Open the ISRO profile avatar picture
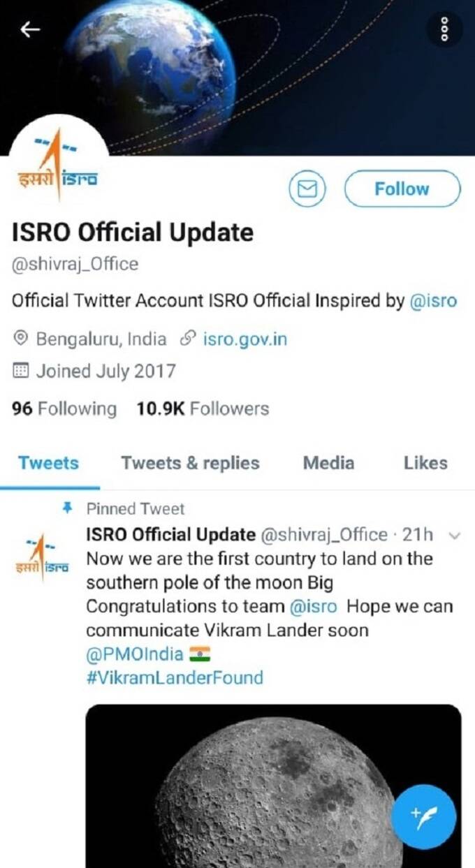 (57, 165)
